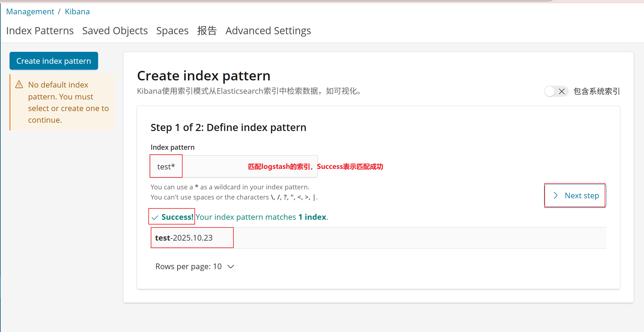Open the 报告 tab
Screen dimensions: 644x332
coord(207,31)
